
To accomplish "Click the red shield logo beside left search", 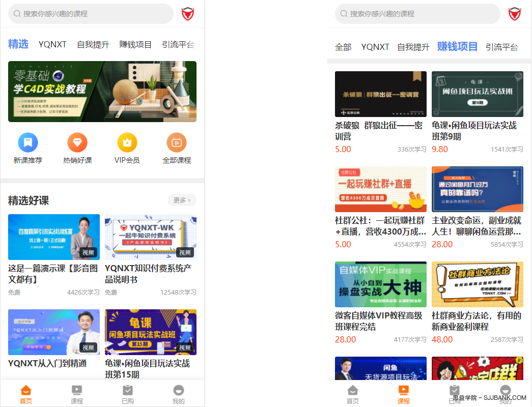I will point(188,14).
